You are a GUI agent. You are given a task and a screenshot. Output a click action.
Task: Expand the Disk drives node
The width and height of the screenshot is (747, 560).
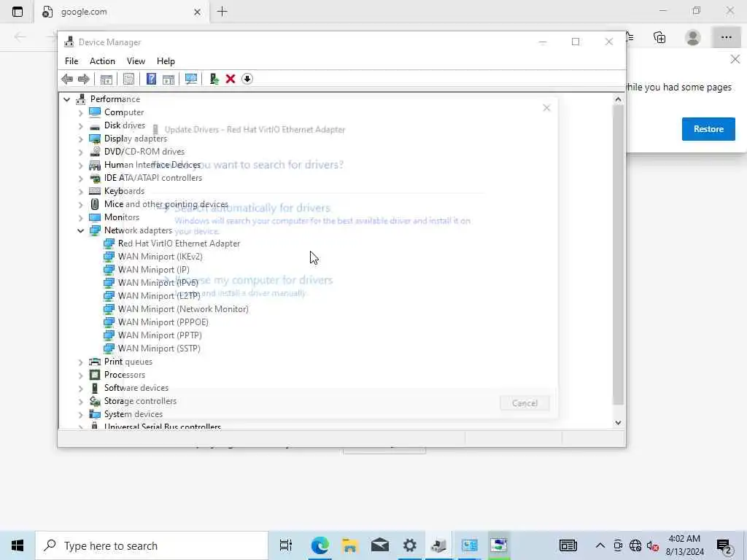click(80, 126)
